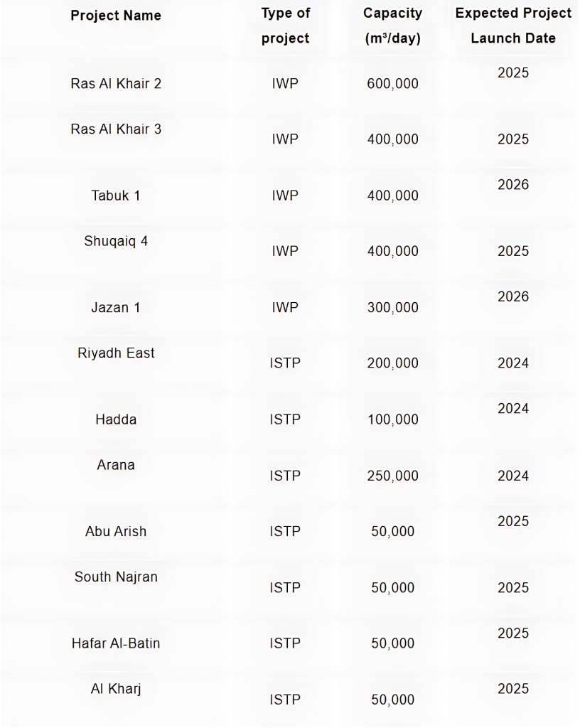Click the Jazan 1 project name
This screenshot has width=580, height=728.
[x=116, y=307]
